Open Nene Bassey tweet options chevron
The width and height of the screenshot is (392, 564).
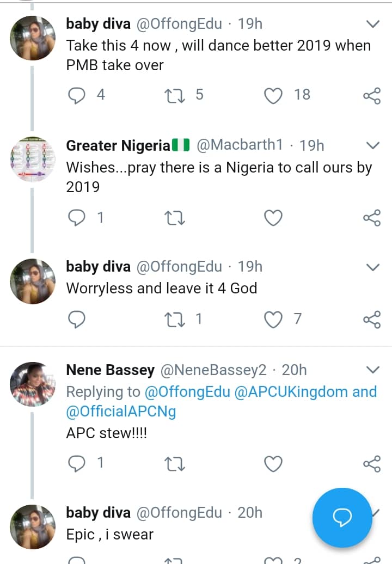373,370
